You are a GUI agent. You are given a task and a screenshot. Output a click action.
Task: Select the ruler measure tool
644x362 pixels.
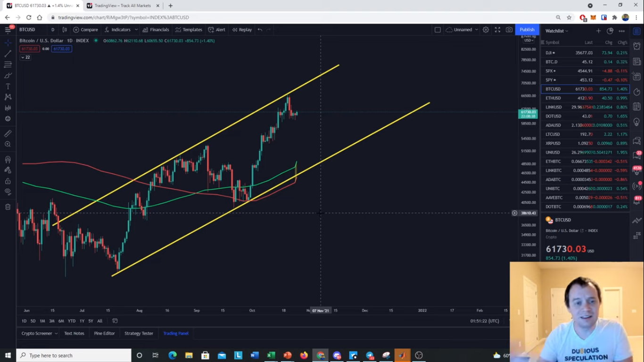coord(8,134)
